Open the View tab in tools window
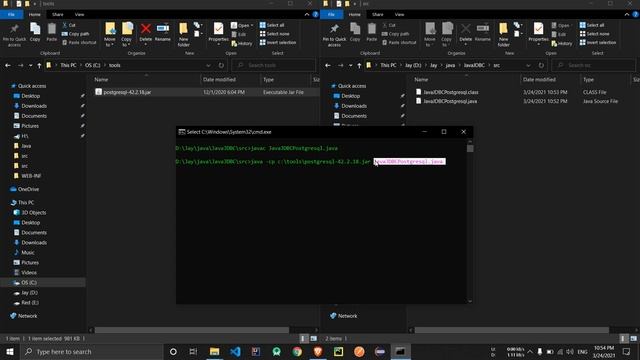The height and width of the screenshot is (360, 640). click(x=79, y=14)
